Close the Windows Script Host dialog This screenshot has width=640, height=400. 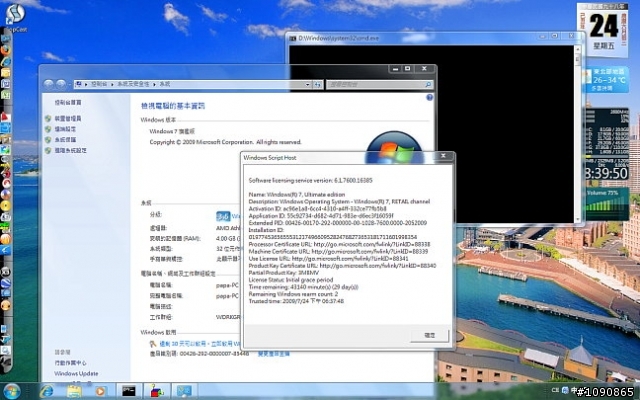[443, 156]
